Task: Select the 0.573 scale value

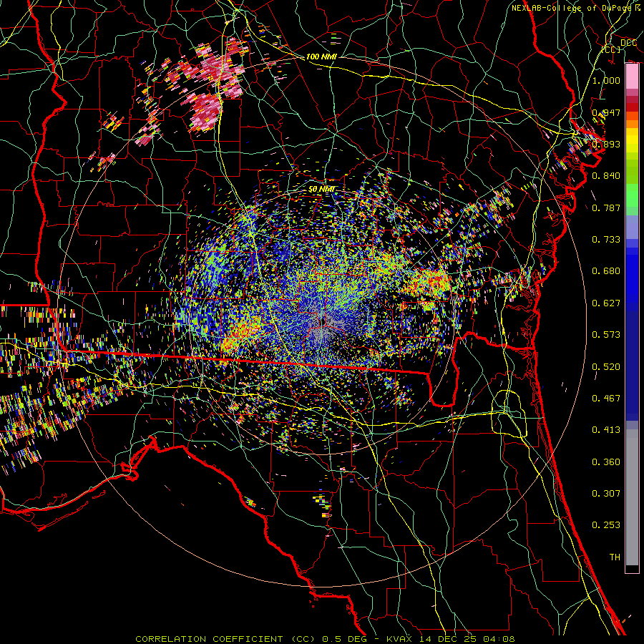Action: click(x=606, y=335)
